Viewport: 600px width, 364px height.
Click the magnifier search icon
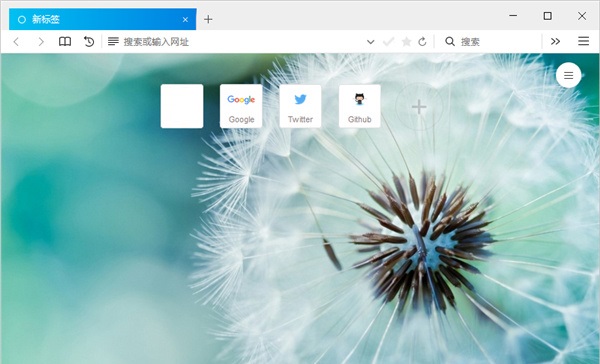(450, 41)
